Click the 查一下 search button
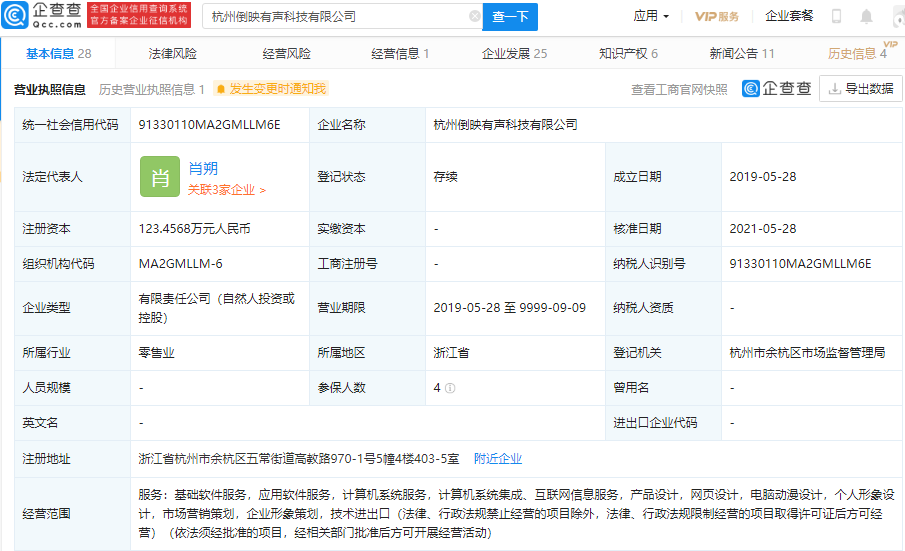This screenshot has width=905, height=551. coord(510,17)
